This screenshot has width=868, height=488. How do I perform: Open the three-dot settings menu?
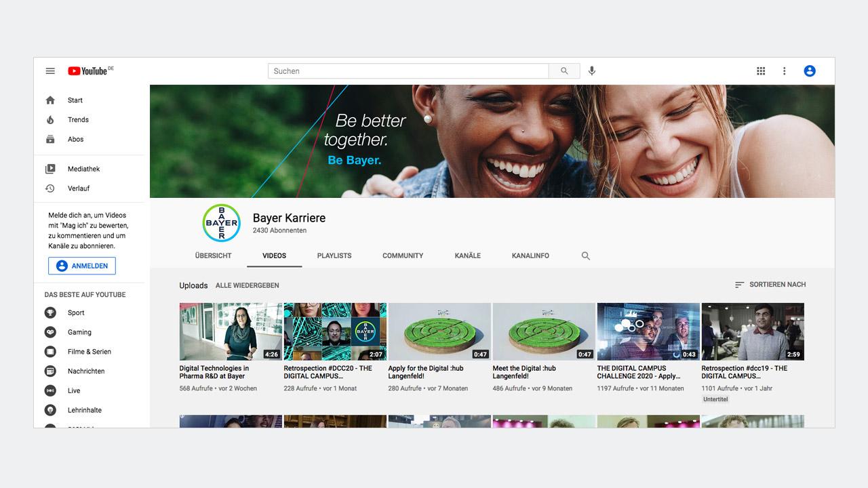tap(785, 71)
